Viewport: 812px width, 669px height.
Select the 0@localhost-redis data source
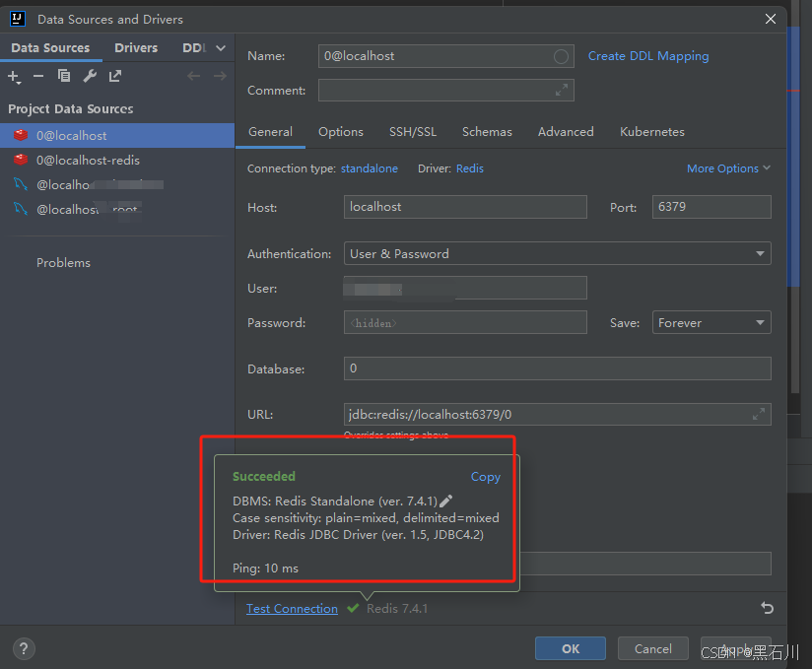(x=89, y=160)
